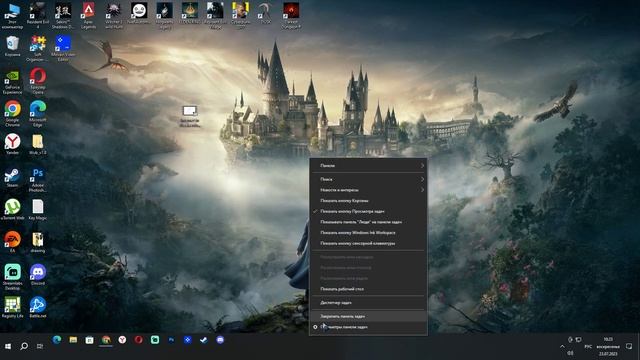Screen dimensions: 640x360
Task: Select the drawing file on desktop
Action: click(38, 242)
